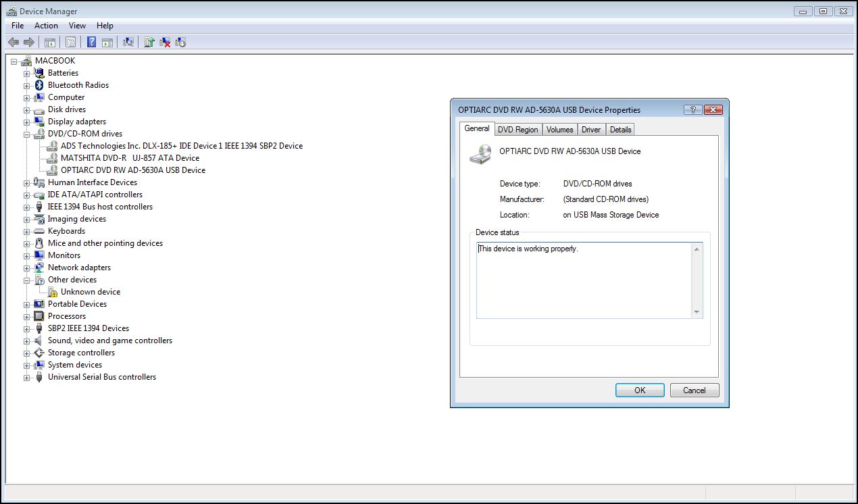Click the Forward navigation arrow

coord(28,42)
